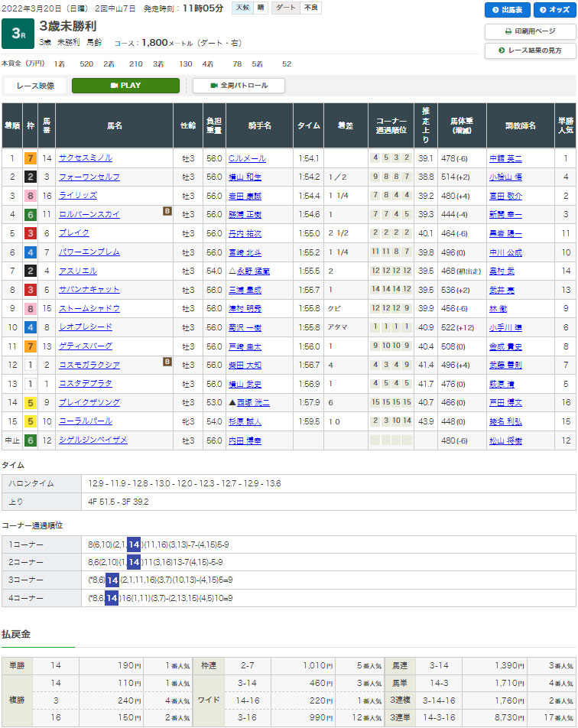Open winning horse サクセスミノル's page
Viewport: 578px width, 728px height.
[x=85, y=158]
